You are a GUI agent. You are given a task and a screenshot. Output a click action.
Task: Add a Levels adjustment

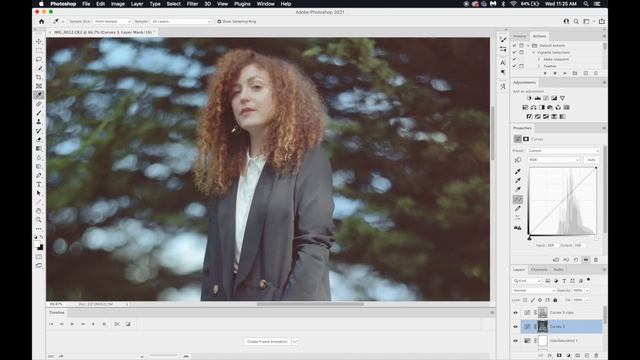[538, 98]
